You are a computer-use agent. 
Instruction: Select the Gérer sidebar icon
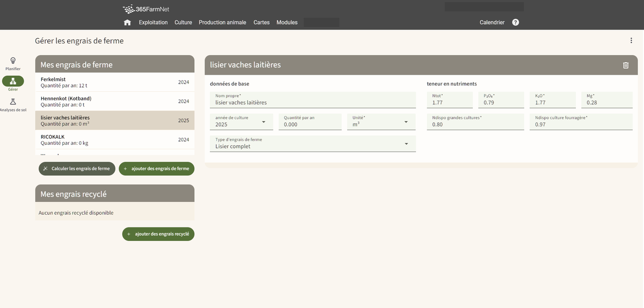point(13,81)
